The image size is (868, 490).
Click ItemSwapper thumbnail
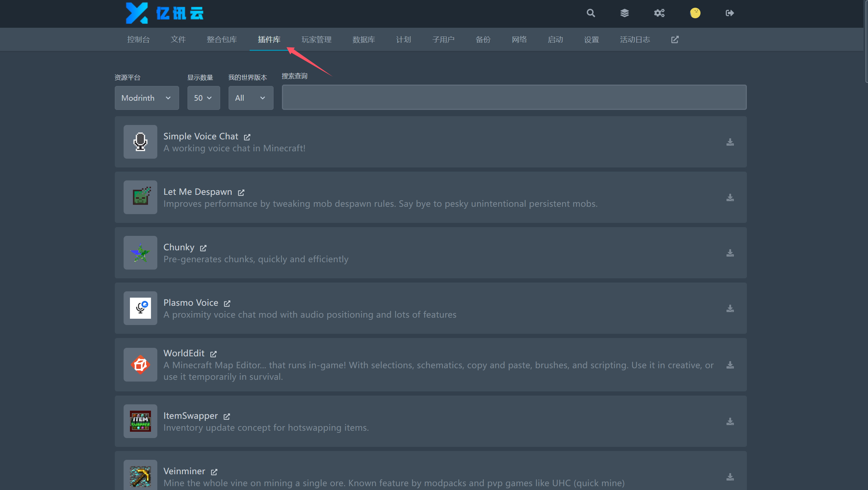[x=140, y=421]
